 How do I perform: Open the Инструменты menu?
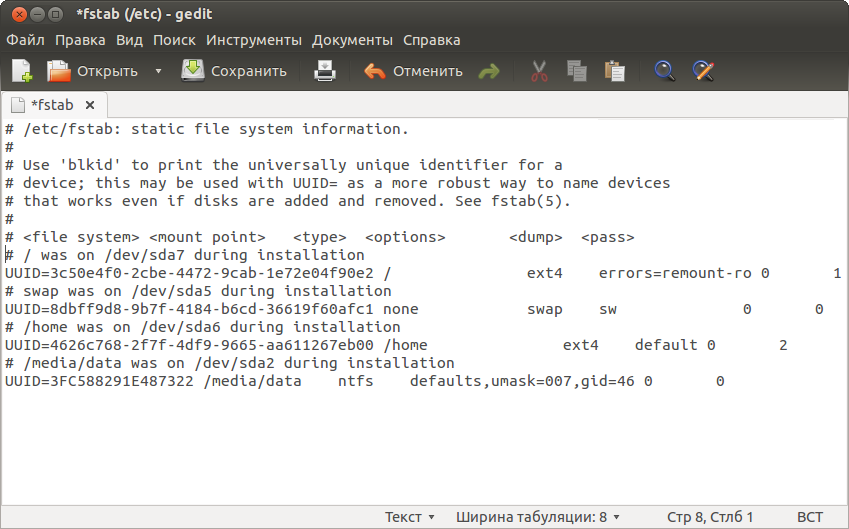pos(253,40)
